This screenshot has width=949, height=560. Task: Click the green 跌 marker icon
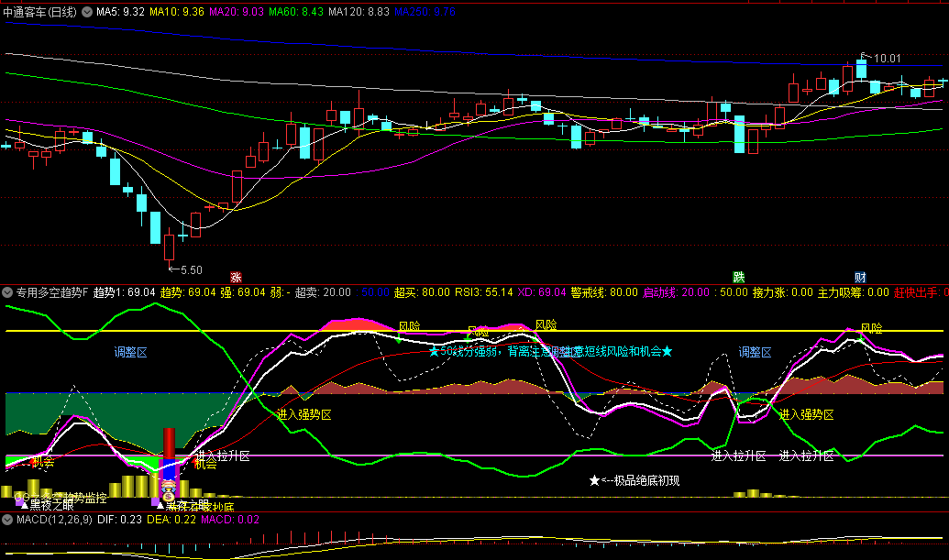tap(738, 277)
